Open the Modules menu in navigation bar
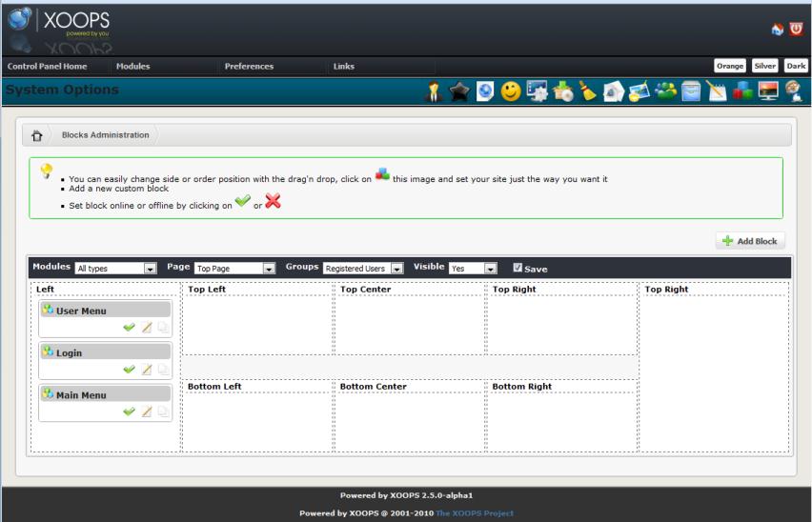Viewport: 812px width, 522px height. [132, 66]
